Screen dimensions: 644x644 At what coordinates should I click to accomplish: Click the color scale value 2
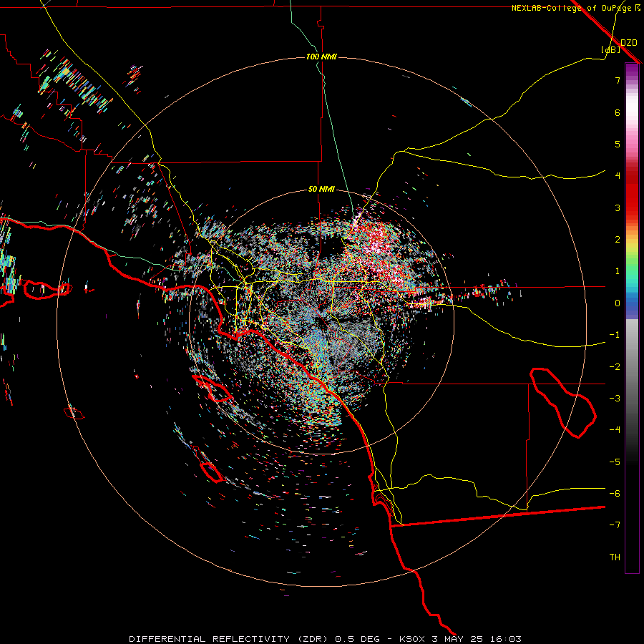[x=618, y=240]
